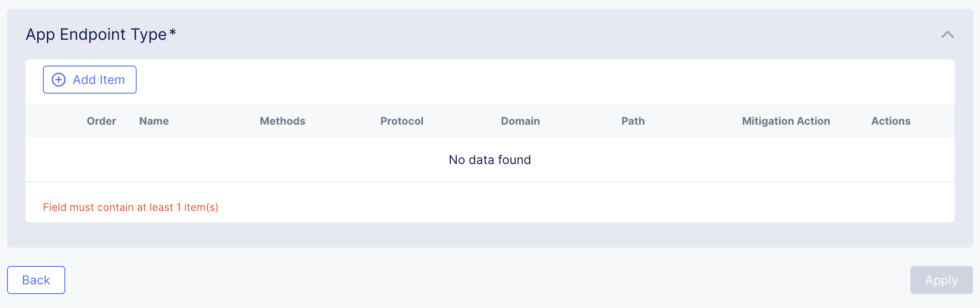980x308 pixels.
Task: Go back with the Back button
Action: coord(36,280)
